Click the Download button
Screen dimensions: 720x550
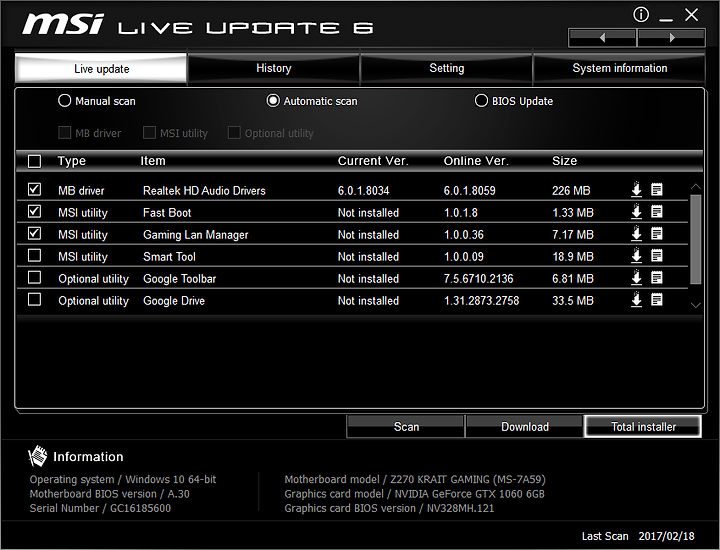[x=524, y=427]
